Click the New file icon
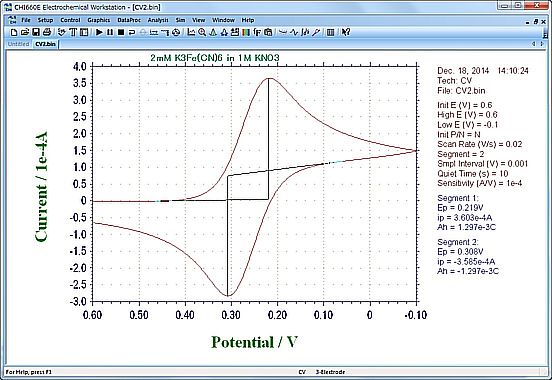This screenshot has height=380, width=552. click(x=14, y=32)
